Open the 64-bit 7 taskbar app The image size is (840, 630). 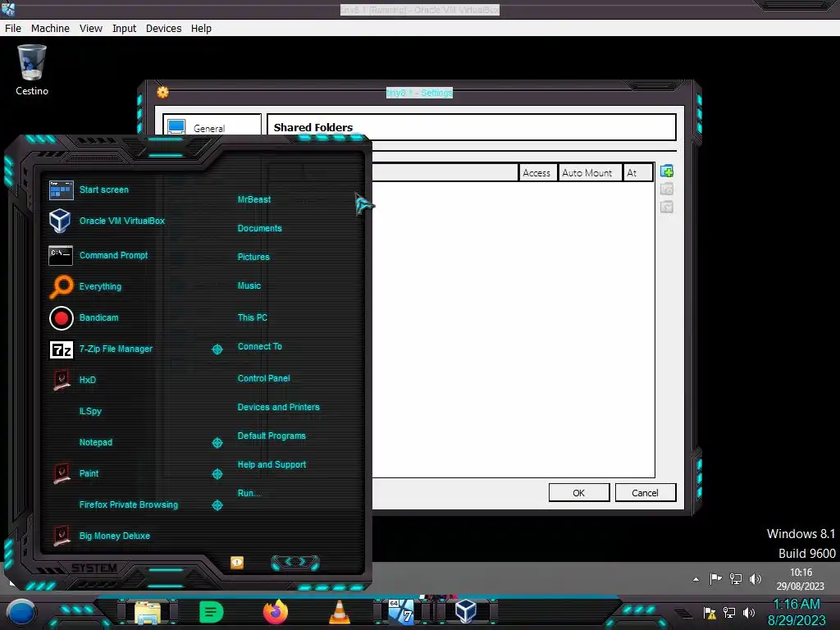(x=401, y=612)
